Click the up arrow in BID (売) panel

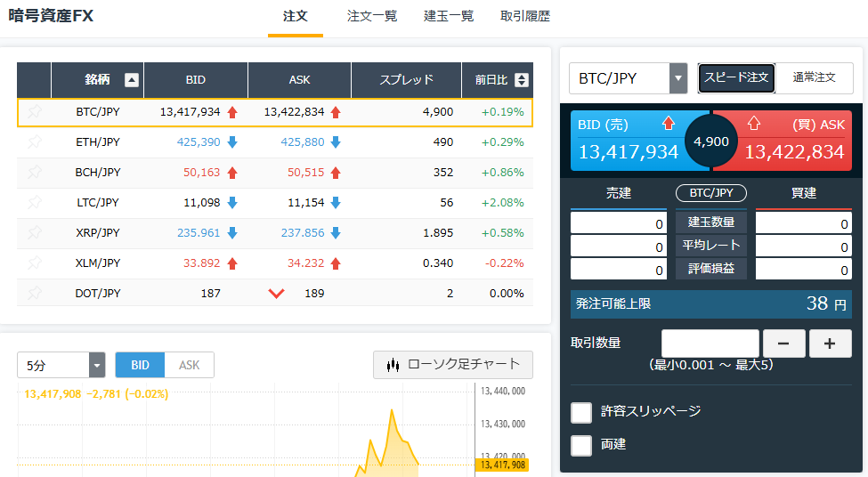click(669, 124)
